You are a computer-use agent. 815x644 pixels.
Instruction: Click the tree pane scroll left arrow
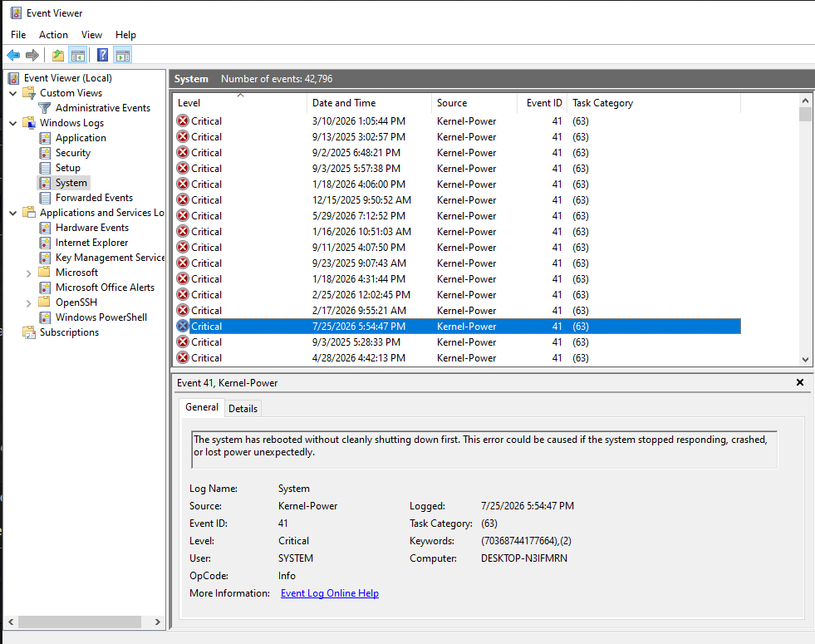pos(11,622)
